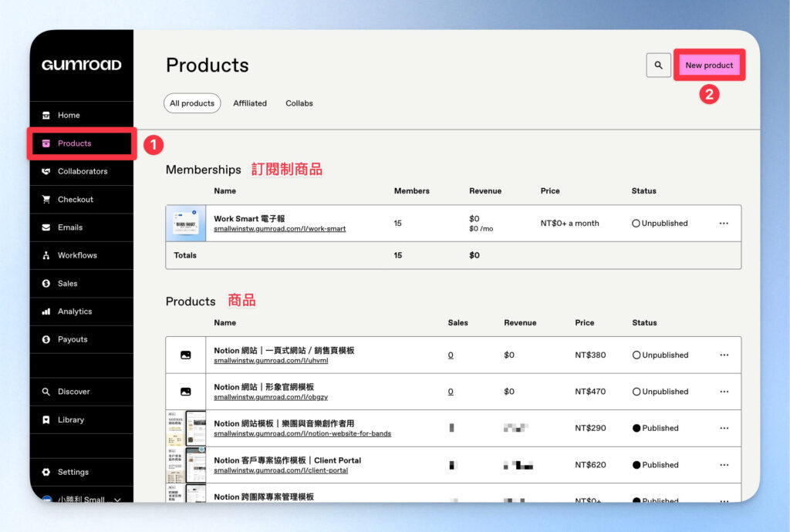The height and width of the screenshot is (532, 790).
Task: Expand the account dropdown chevron
Action: point(117,500)
